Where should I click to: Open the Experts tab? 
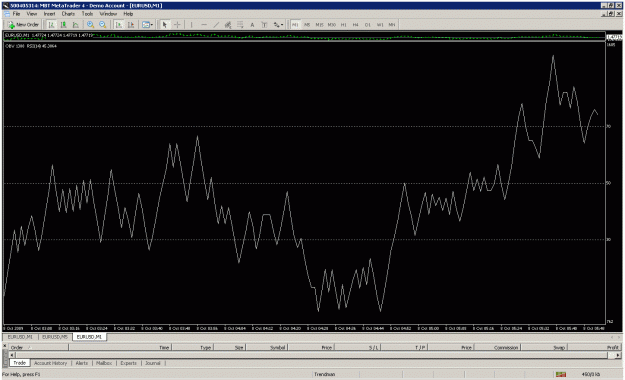(128, 363)
